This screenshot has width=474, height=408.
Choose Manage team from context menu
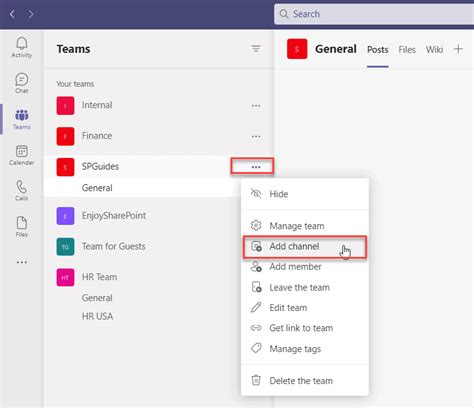click(x=305, y=226)
